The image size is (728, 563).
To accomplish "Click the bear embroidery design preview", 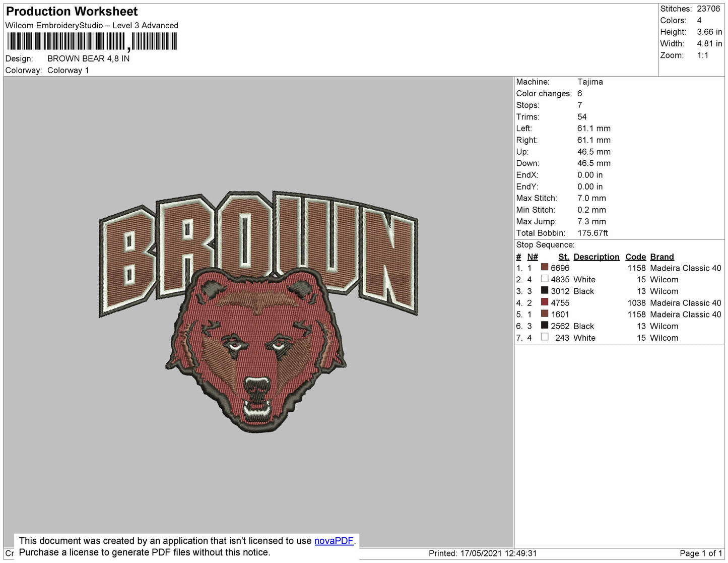I will [x=256, y=350].
